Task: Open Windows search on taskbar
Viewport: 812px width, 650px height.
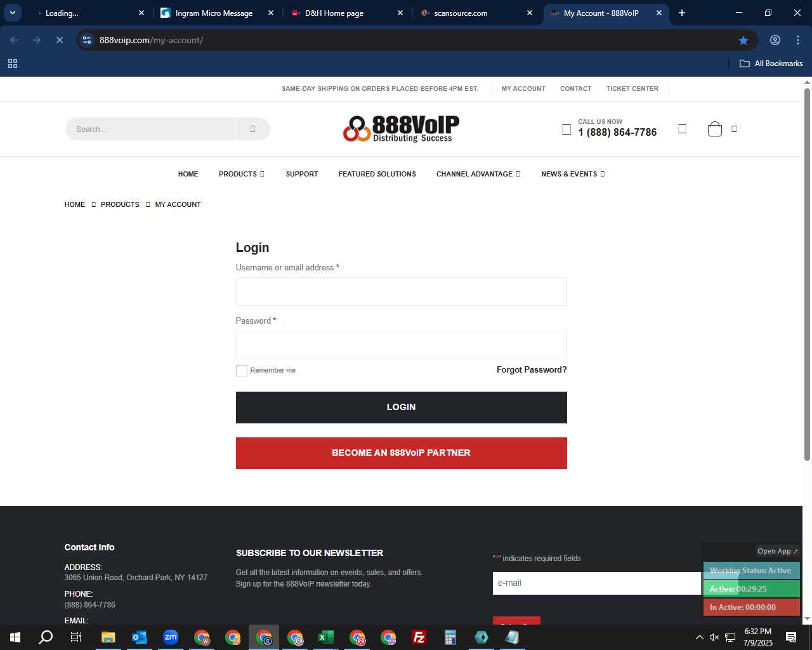Action: 46,637
